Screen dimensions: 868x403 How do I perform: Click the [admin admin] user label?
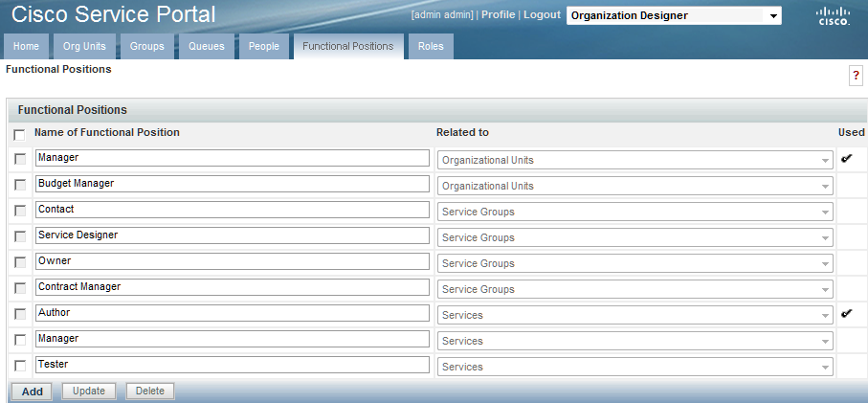(442, 15)
